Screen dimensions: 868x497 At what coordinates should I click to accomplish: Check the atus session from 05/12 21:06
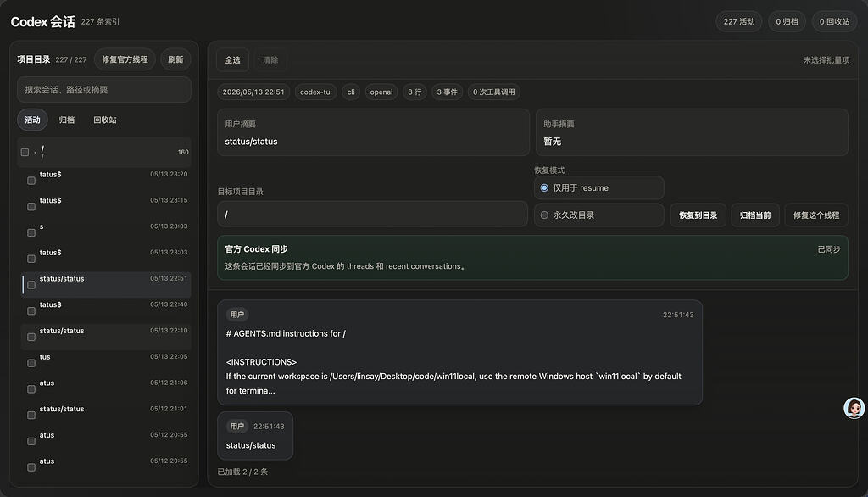click(x=31, y=389)
